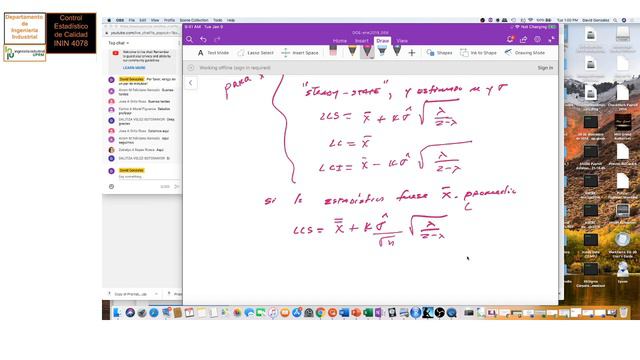This screenshot has width=640, height=360.
Task: Toggle full screen arrows in OneNote
Action: pyautogui.click(x=551, y=39)
